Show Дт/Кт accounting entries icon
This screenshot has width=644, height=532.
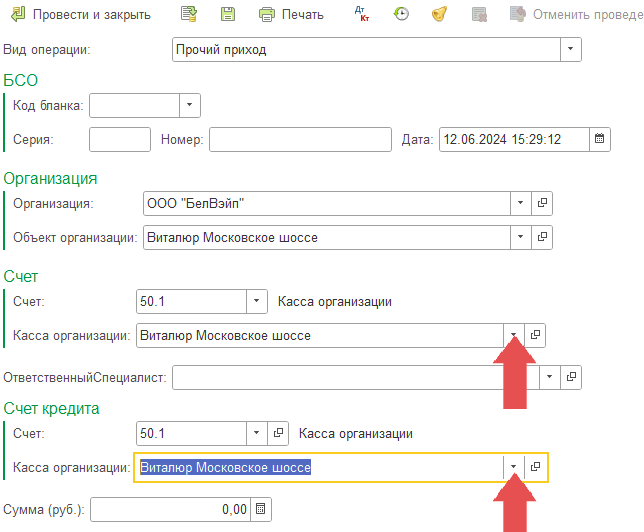pyautogui.click(x=362, y=14)
